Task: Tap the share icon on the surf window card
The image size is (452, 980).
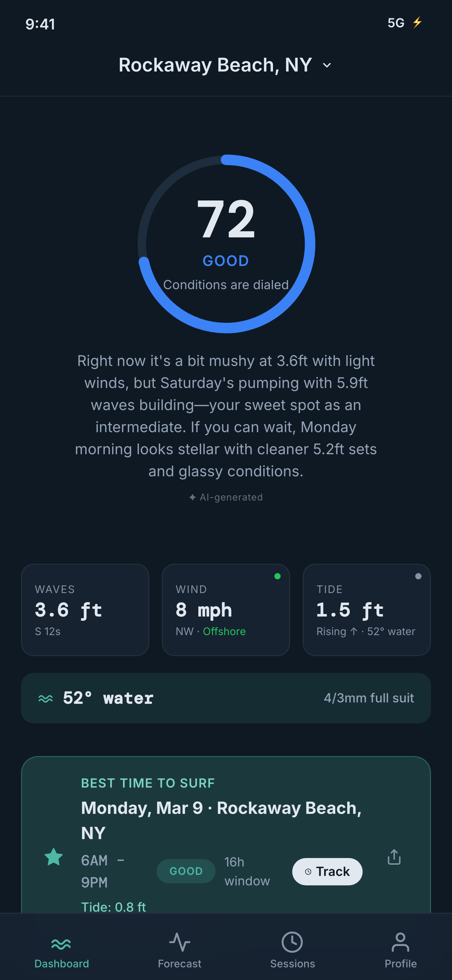Action: pos(394,857)
